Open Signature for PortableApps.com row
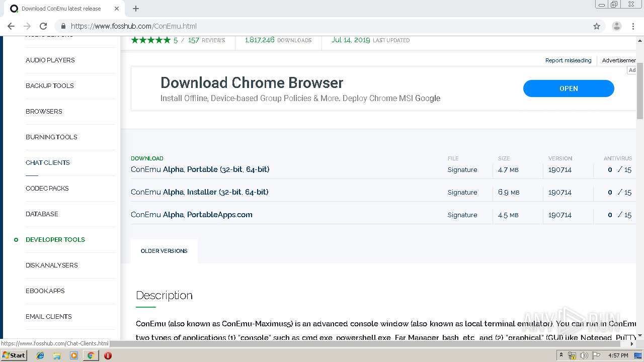 (462, 215)
